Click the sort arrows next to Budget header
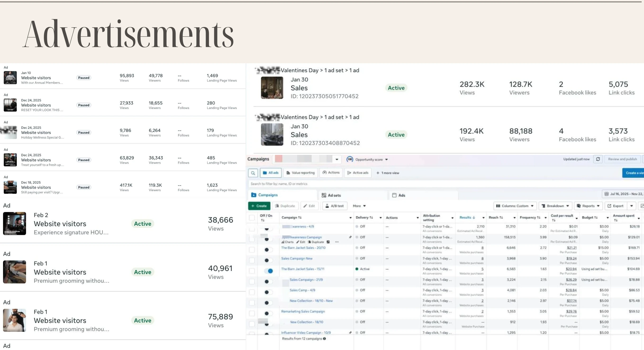The width and height of the screenshot is (644, 350). (596, 218)
